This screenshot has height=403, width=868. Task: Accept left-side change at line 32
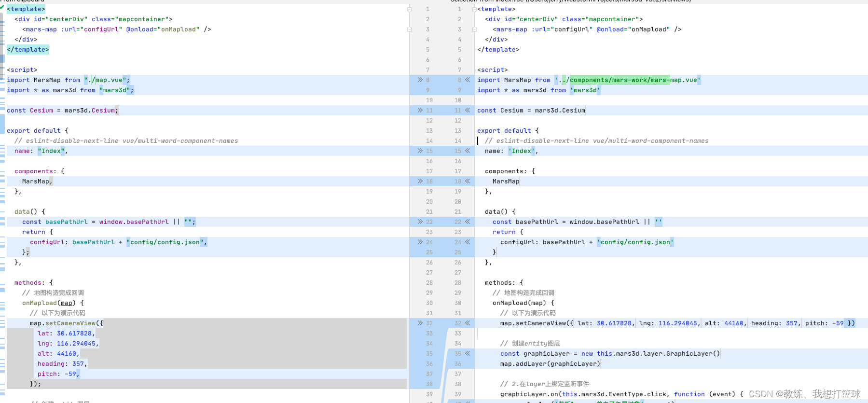420,323
